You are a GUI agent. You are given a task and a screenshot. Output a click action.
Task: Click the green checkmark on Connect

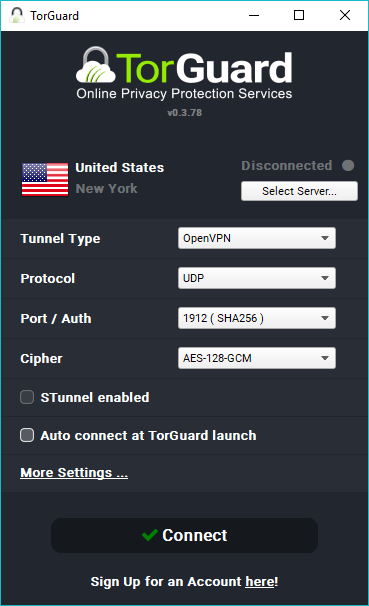point(150,535)
